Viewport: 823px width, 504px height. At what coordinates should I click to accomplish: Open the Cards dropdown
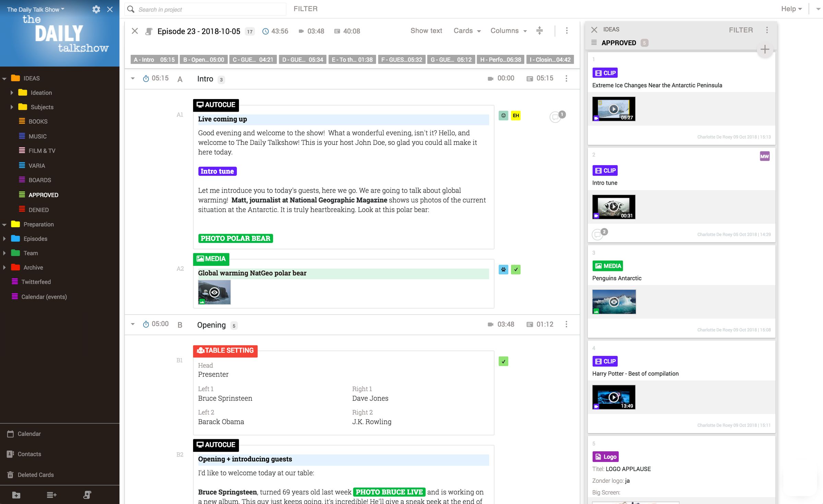pos(466,31)
